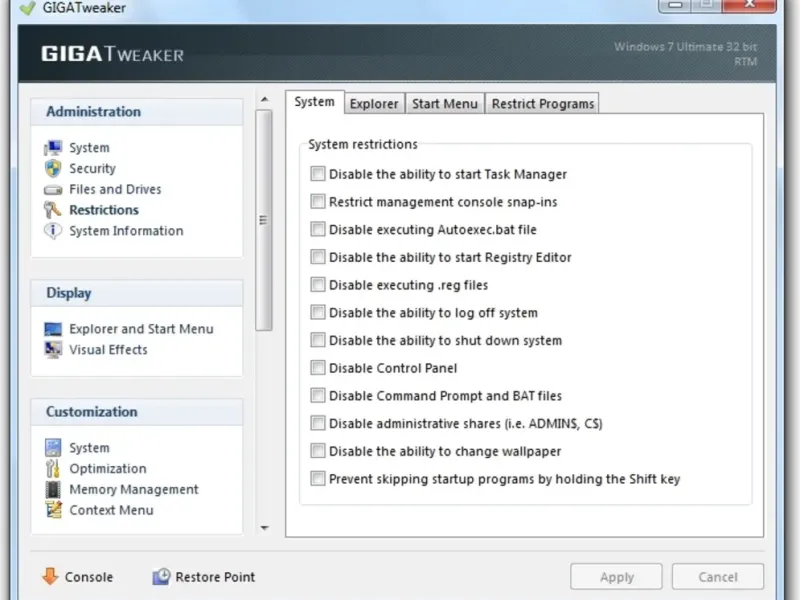800x600 pixels.
Task: Enable Disable the ability to start Task Manager
Action: (318, 174)
